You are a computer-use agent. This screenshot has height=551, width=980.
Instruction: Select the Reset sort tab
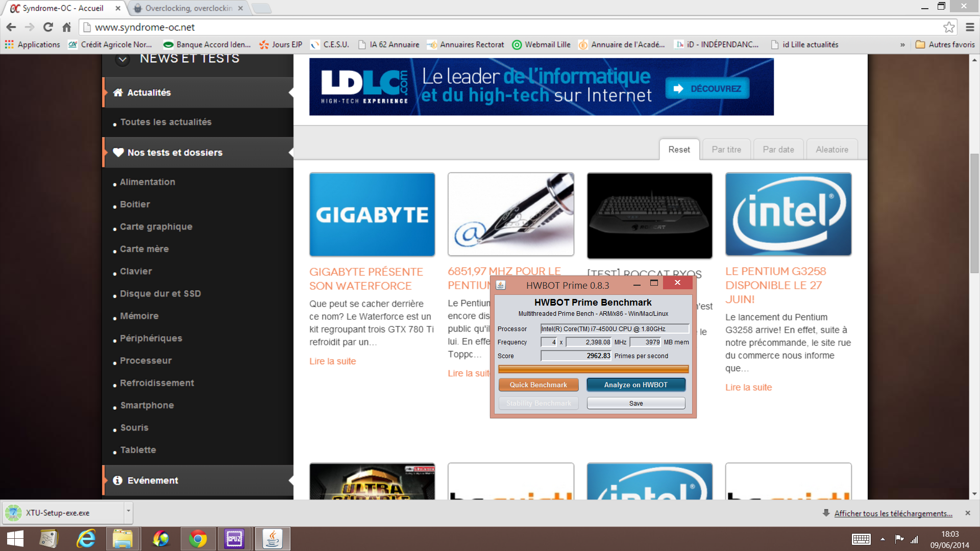[x=679, y=149]
